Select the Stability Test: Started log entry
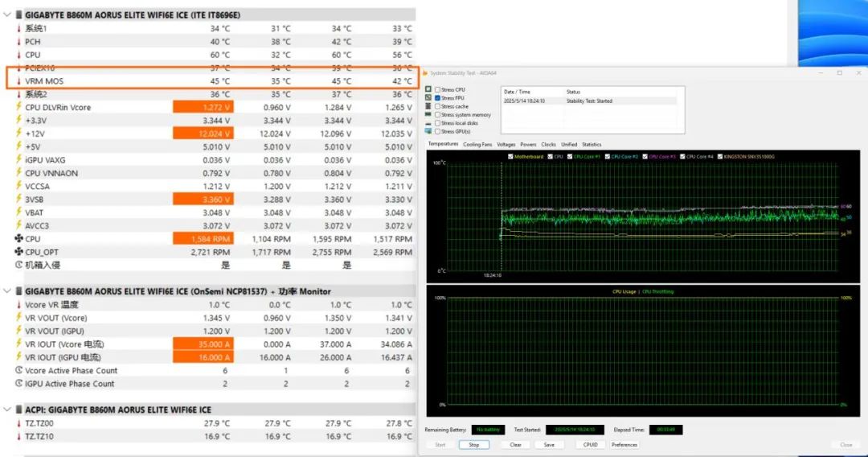This screenshot has height=457, width=868. [x=590, y=101]
